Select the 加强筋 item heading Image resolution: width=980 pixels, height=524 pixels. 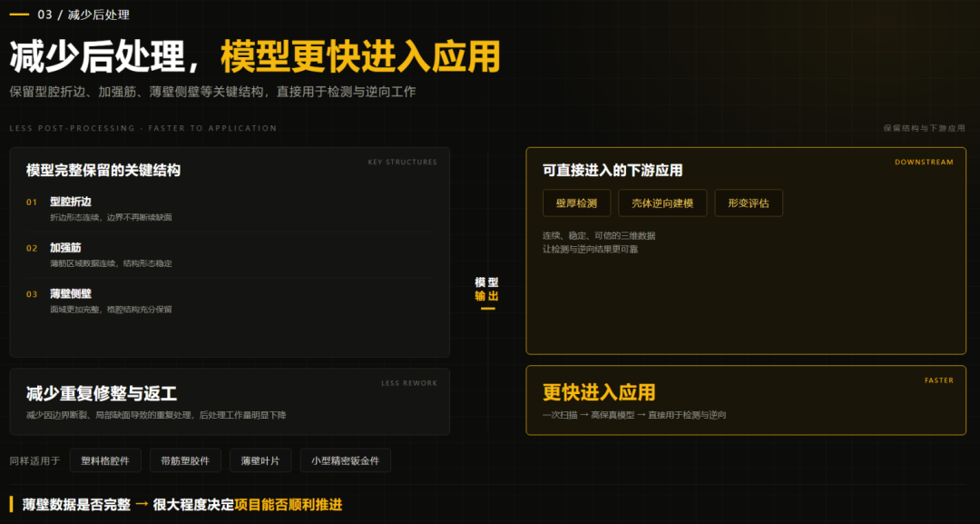point(65,248)
